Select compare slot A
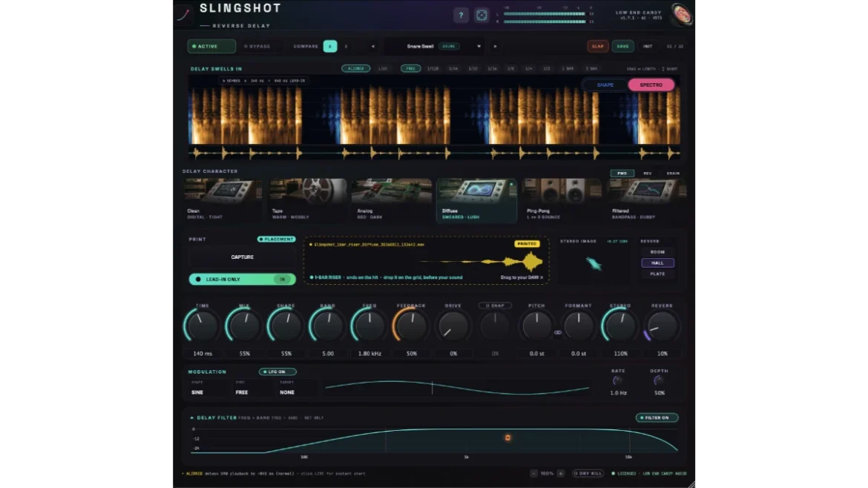The height and width of the screenshot is (488, 868). [x=330, y=47]
